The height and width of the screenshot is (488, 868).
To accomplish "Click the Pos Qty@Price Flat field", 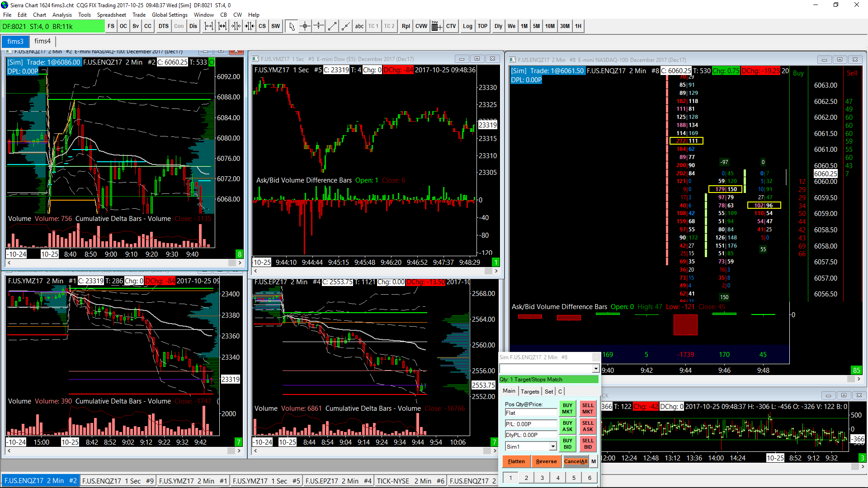I will pyautogui.click(x=531, y=413).
